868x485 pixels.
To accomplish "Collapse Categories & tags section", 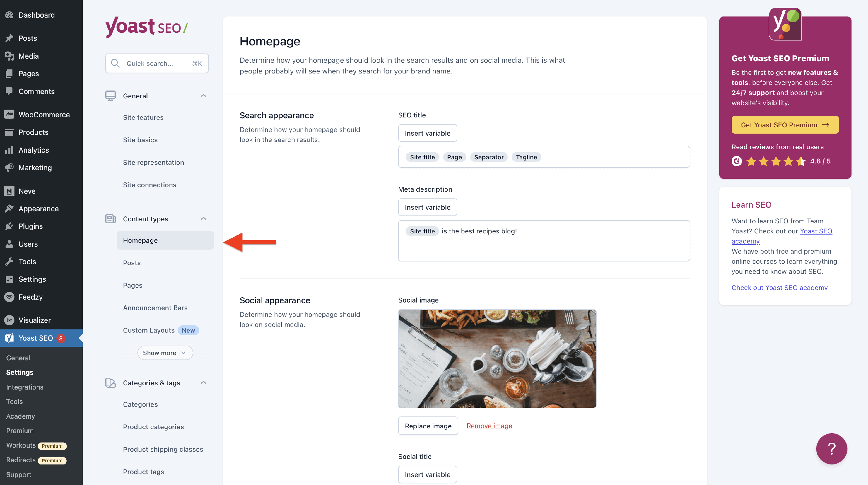I will point(203,383).
